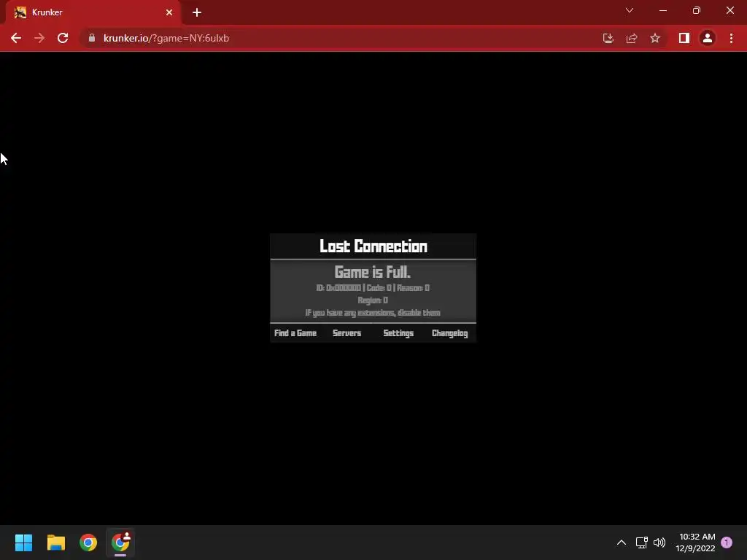View site information via lock icon
The height and width of the screenshot is (560, 747).
[92, 38]
